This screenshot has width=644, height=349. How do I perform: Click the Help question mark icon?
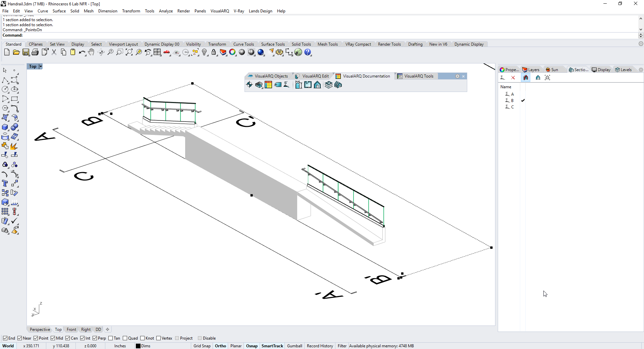coord(308,52)
